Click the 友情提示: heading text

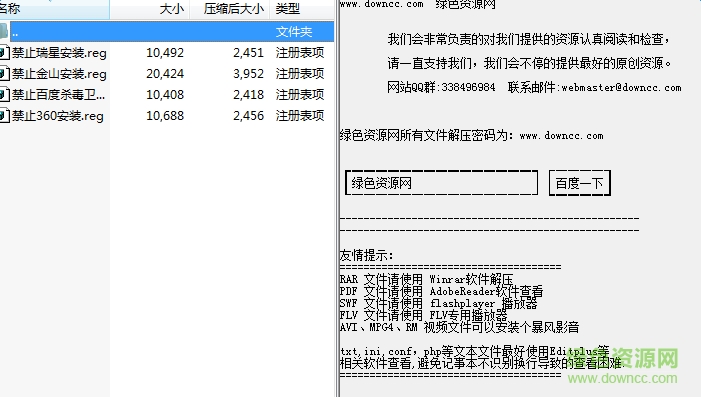367,255
